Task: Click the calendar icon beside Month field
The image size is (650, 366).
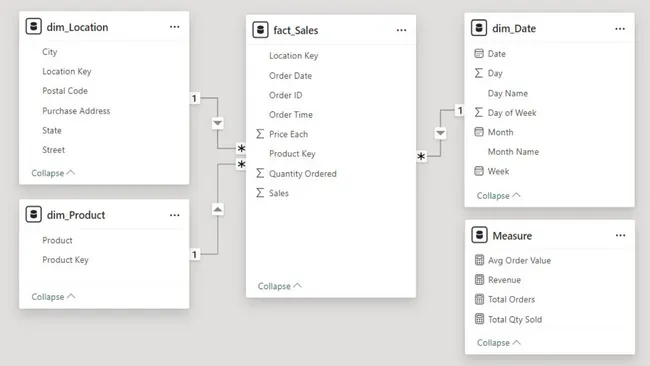Action: click(x=479, y=132)
